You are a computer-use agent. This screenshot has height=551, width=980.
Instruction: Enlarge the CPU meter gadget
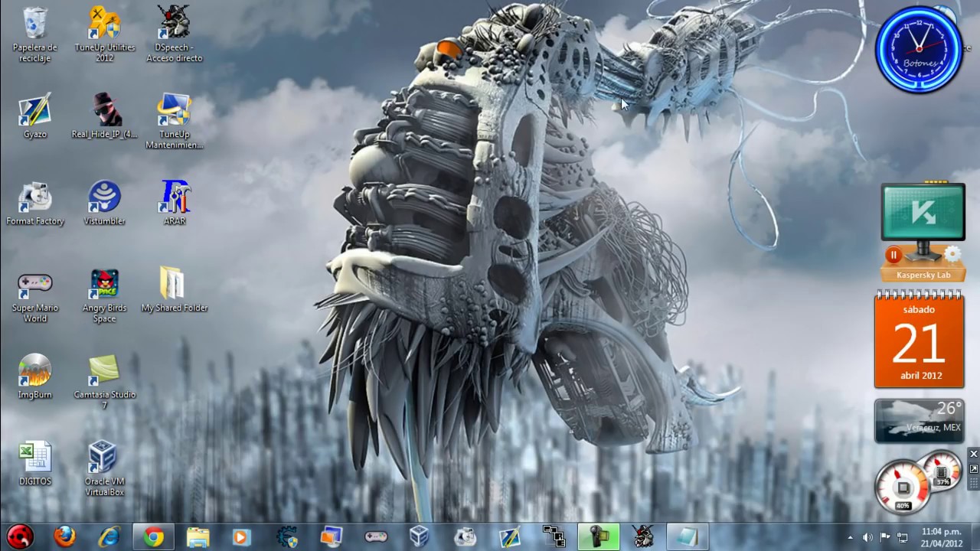click(973, 468)
